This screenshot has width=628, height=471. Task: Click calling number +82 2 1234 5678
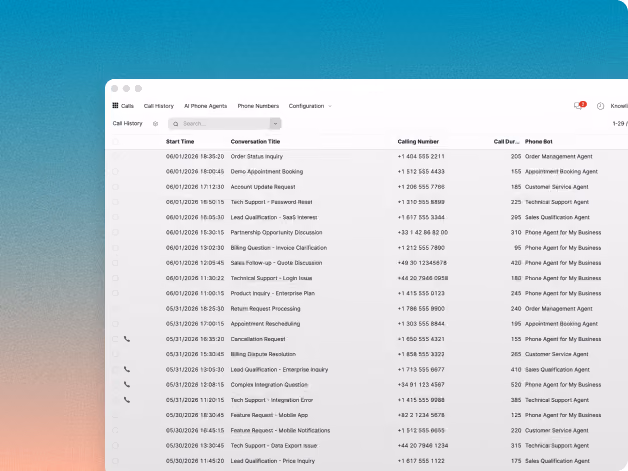pos(421,415)
